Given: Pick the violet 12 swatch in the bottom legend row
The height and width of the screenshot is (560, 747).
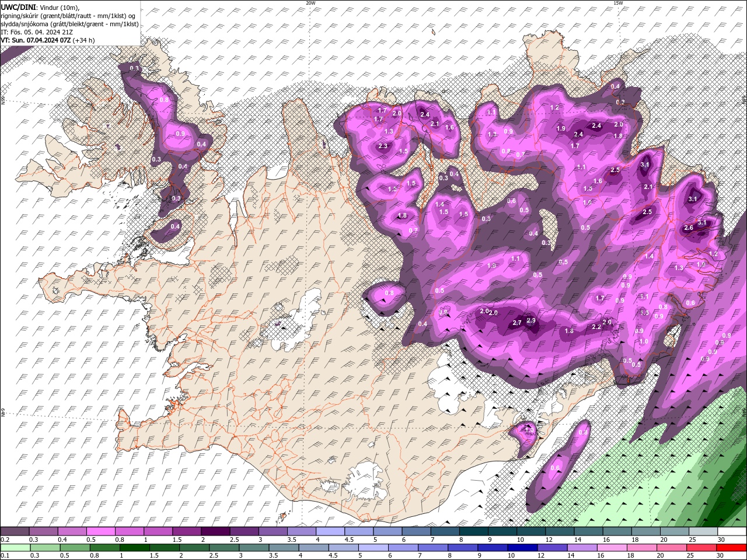Looking at the screenshot, I should pyautogui.click(x=551, y=548).
